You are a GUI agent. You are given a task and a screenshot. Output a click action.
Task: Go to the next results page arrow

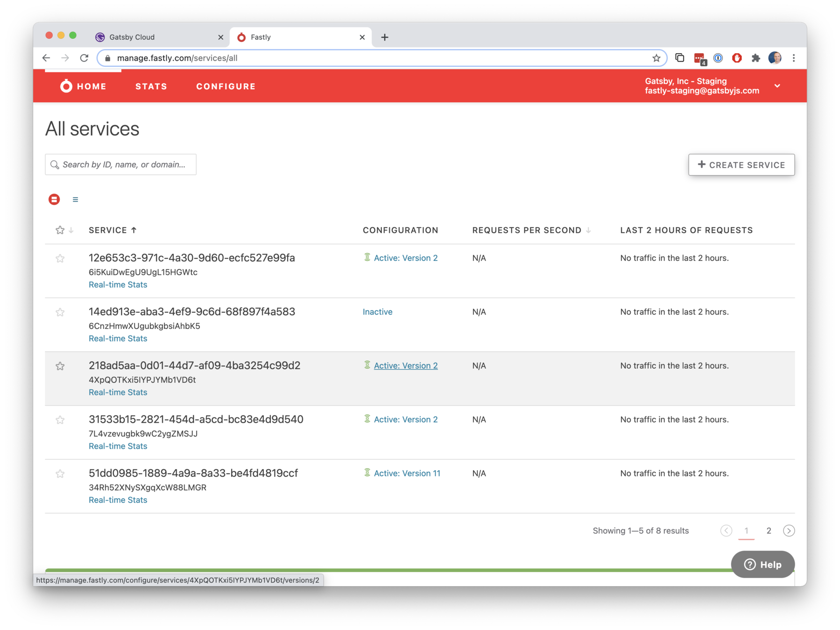click(x=789, y=531)
